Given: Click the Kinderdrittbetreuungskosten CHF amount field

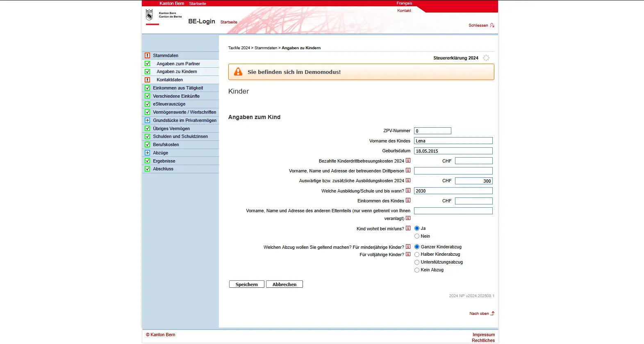Looking at the screenshot, I should tap(474, 161).
